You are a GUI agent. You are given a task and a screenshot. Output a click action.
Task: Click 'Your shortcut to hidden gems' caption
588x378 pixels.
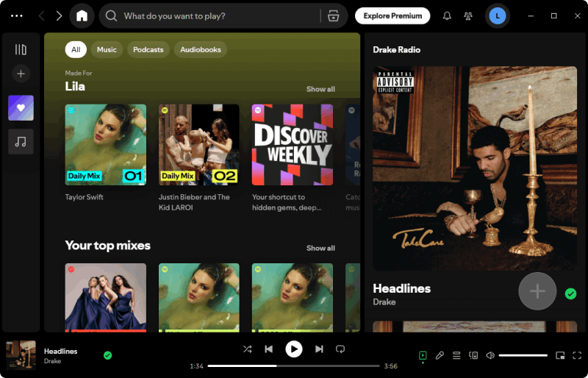point(287,202)
